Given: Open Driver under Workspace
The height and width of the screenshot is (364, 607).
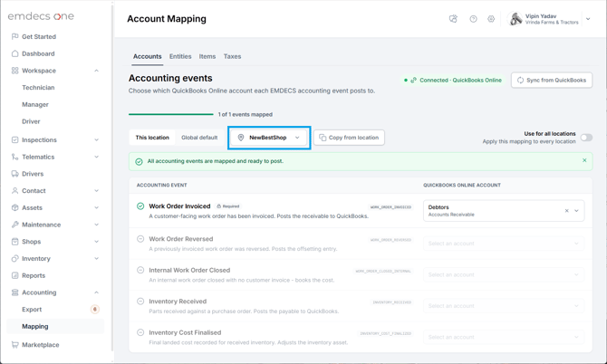Looking at the screenshot, I should [x=31, y=121].
